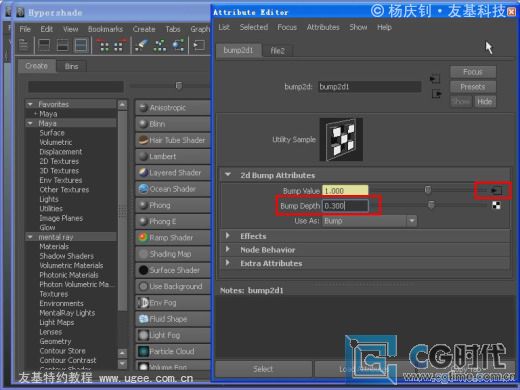Viewport: 520px width, 390px height.
Task: Click the Select button at bottom
Action: click(263, 369)
